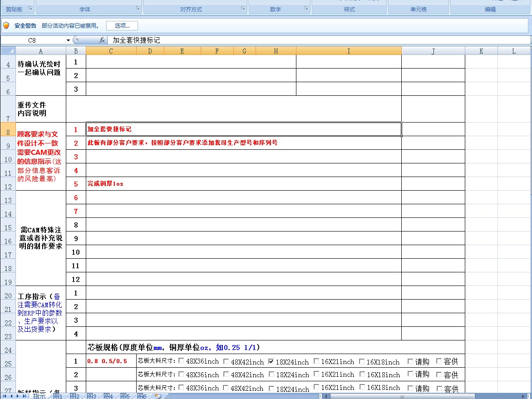532x399 pixels.
Task: Click the 选项... security options button
Action: [x=122, y=25]
